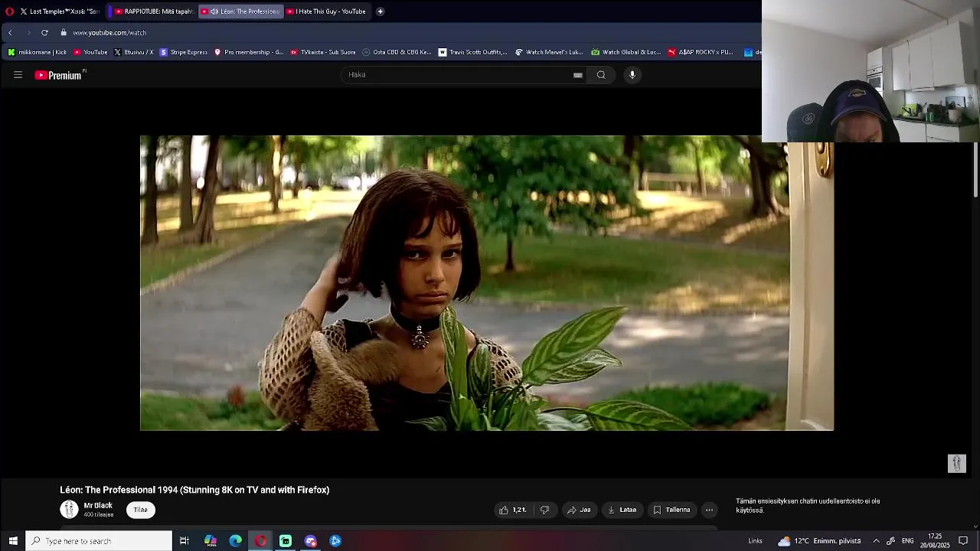
Task: Open the Watch Marvel's Luk... bookmark
Action: click(x=549, y=52)
